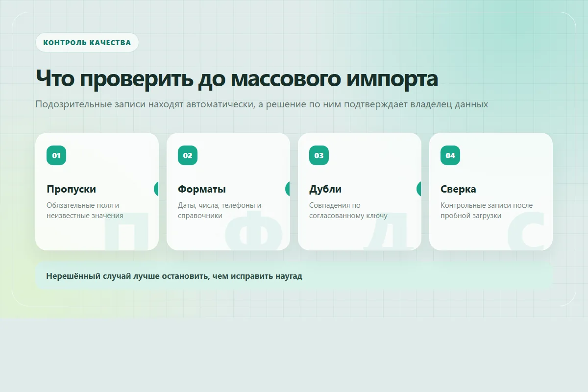Click the 03 number badge on Дубли card
This screenshot has height=392, width=588.
319,155
